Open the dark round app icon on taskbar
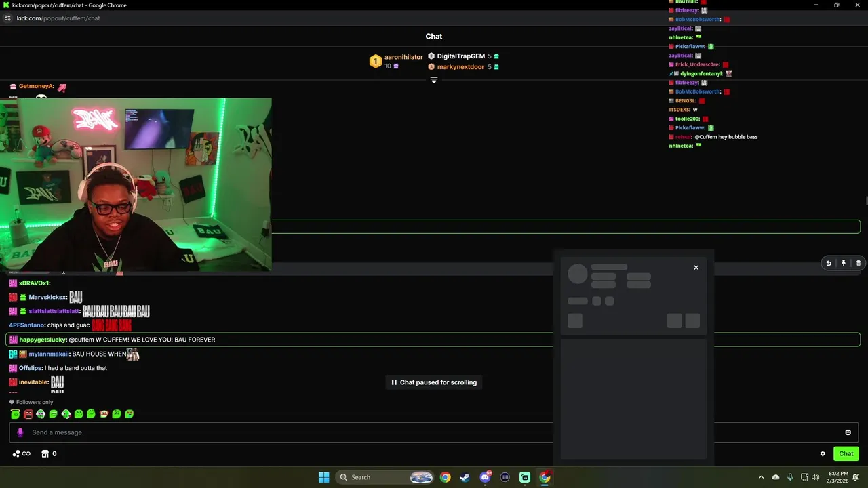Image resolution: width=868 pixels, height=488 pixels. (x=505, y=477)
